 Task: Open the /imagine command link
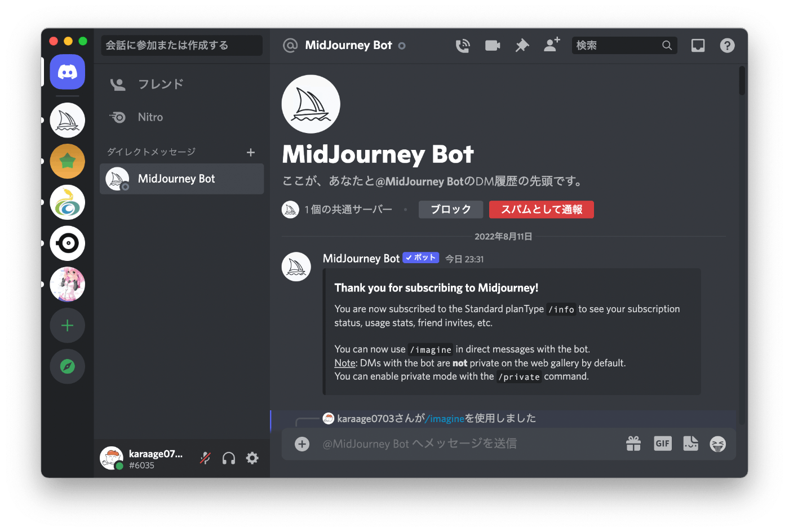coord(445,419)
